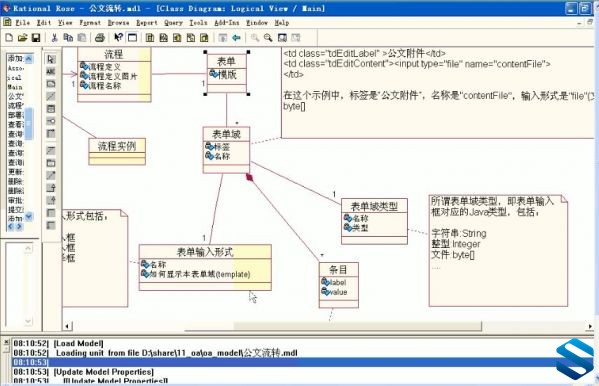
Task: Open the Query menu
Action: [173, 23]
